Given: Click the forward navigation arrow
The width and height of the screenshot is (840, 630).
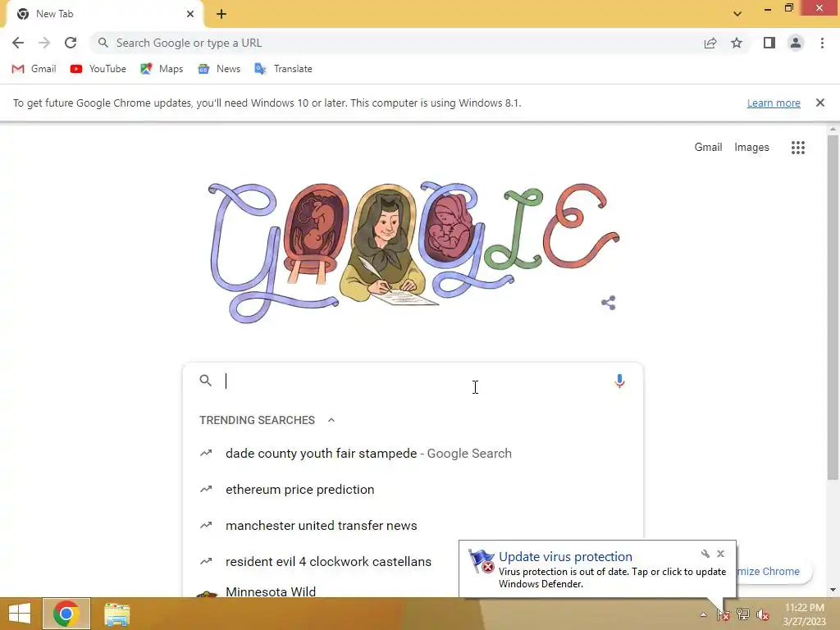Looking at the screenshot, I should coord(44,43).
